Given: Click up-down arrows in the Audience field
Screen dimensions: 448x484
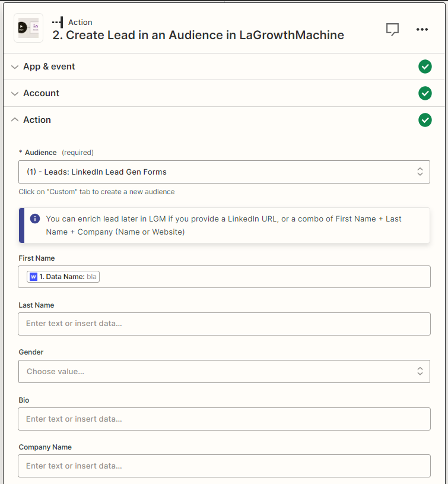Looking at the screenshot, I should tap(420, 172).
